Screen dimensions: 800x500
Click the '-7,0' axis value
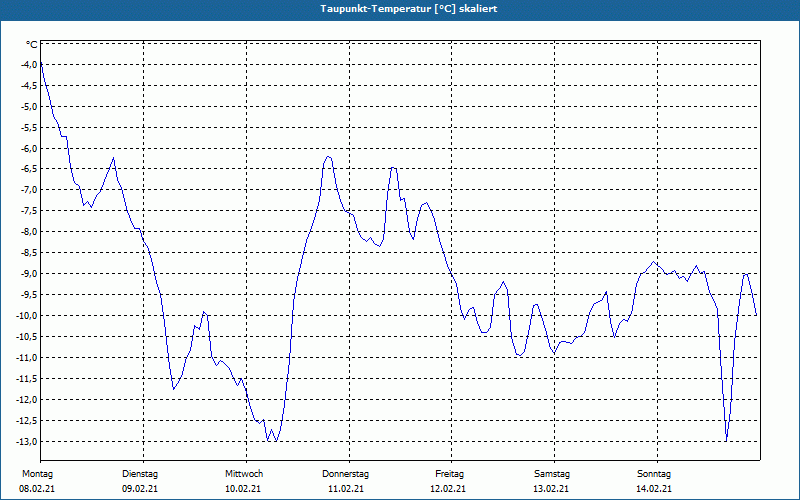(29, 190)
